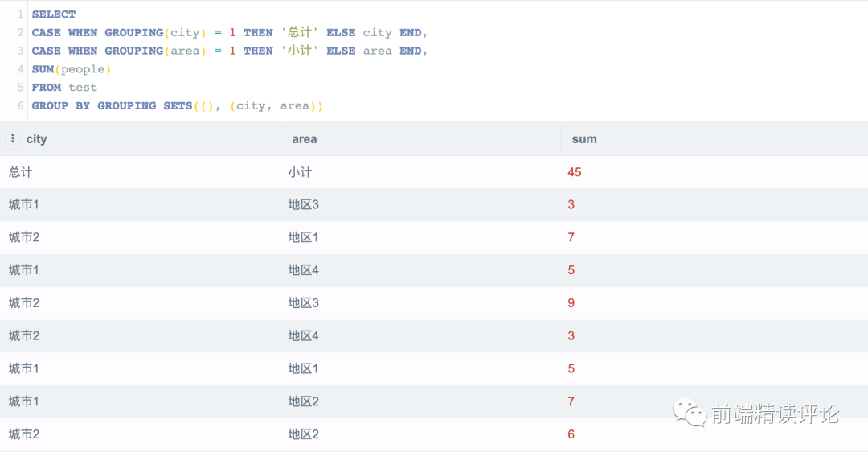Select the 总计 cell in the first row
Screen dimensions: 868x452
(20, 172)
